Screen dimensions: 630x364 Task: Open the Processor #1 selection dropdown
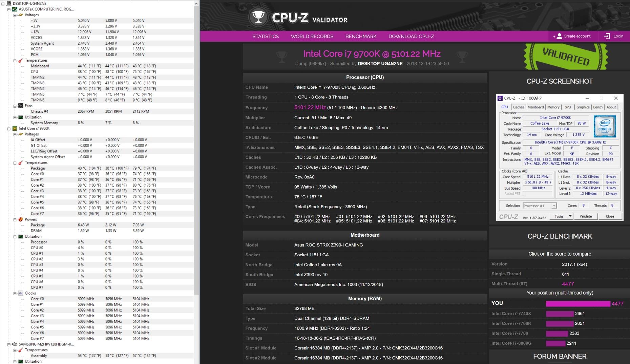(554, 206)
